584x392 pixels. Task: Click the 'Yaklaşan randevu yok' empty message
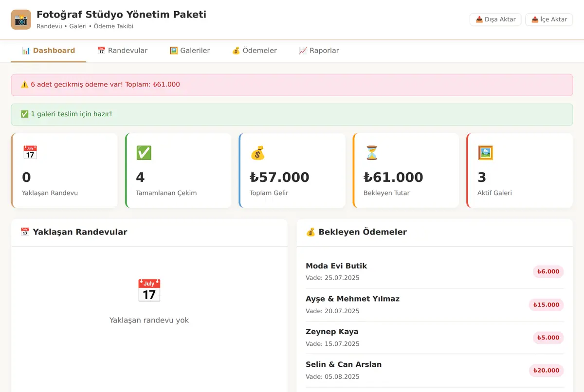[149, 321]
